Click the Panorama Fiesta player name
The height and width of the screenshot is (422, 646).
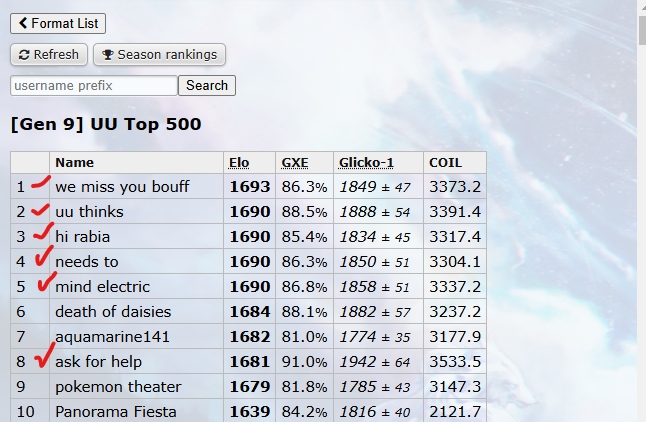(x=114, y=411)
